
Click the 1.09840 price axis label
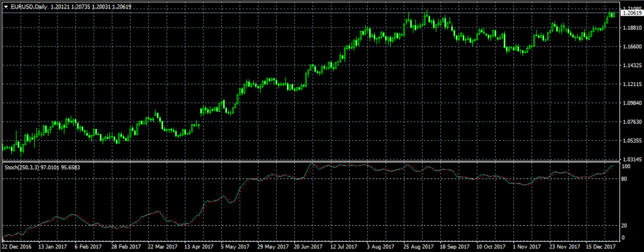coord(630,103)
